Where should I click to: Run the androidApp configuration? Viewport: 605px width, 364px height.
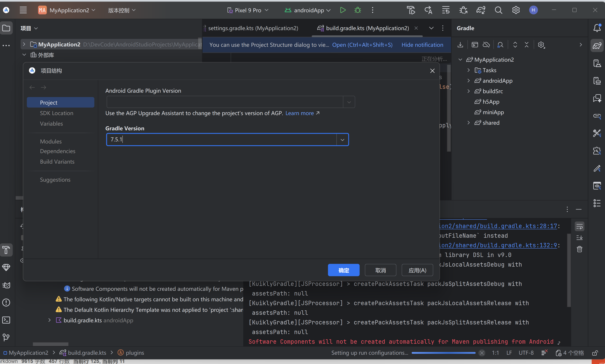(343, 10)
